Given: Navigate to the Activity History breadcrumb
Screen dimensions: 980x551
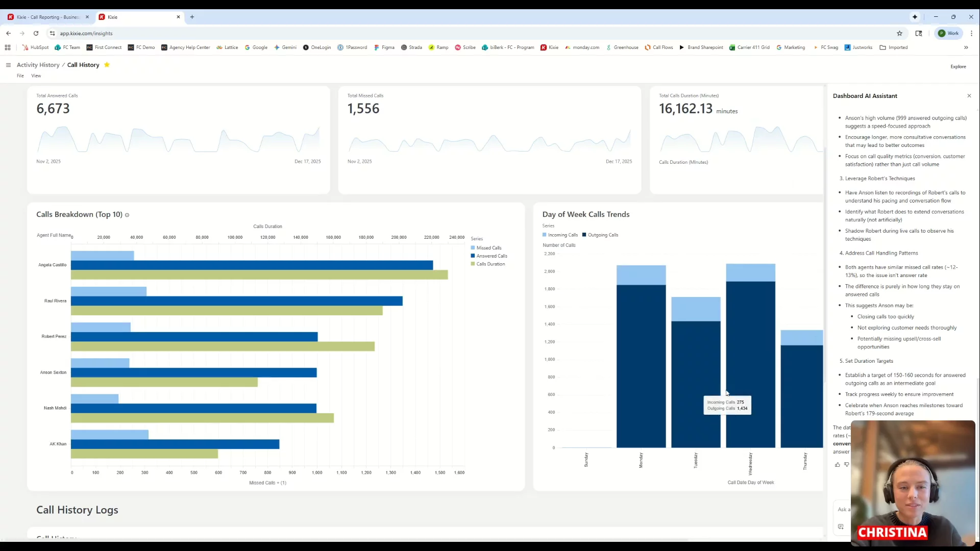Looking at the screenshot, I should tap(38, 65).
